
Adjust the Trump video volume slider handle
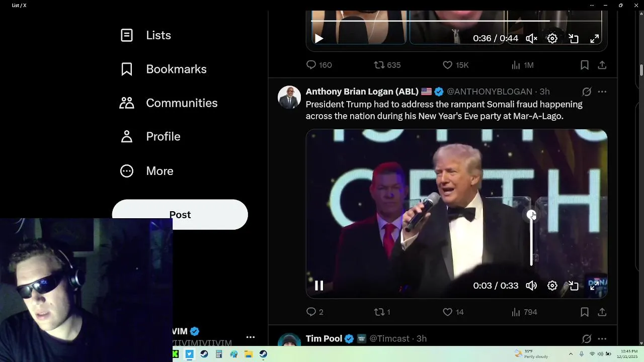[531, 215]
